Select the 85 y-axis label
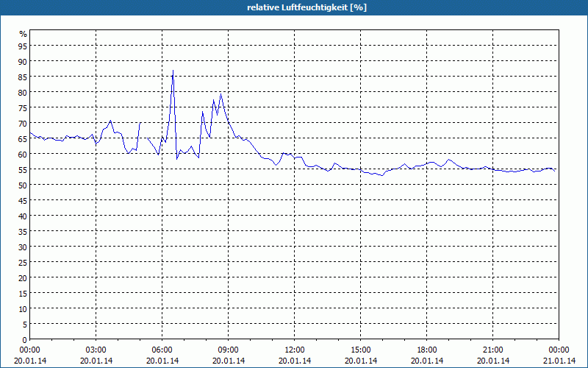Viewport: 588px width, 368px height. 23,77
